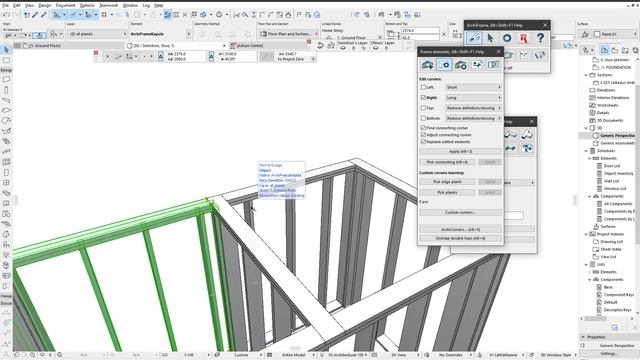This screenshot has width=640, height=360.
Task: Select Door List in the Navigator schedules
Action: (x=611, y=166)
